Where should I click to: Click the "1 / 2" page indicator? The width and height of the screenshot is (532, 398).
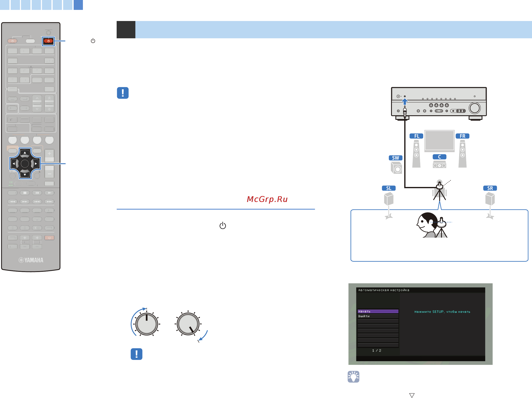(x=377, y=351)
